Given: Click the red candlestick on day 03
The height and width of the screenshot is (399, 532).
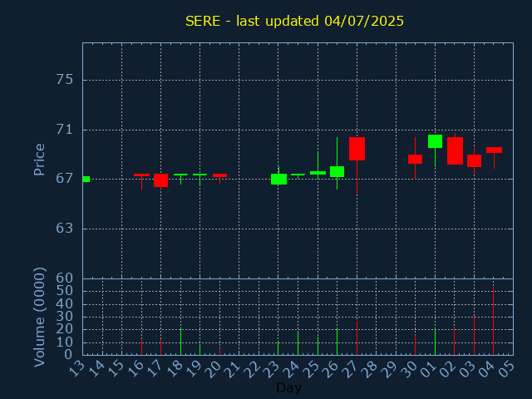Looking at the screenshot, I should pyautogui.click(x=474, y=160).
